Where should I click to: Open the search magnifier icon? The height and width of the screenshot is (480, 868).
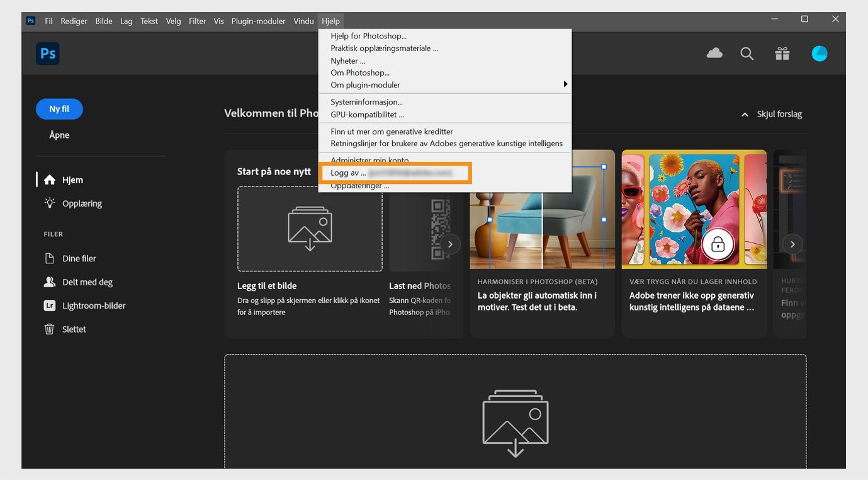click(747, 54)
